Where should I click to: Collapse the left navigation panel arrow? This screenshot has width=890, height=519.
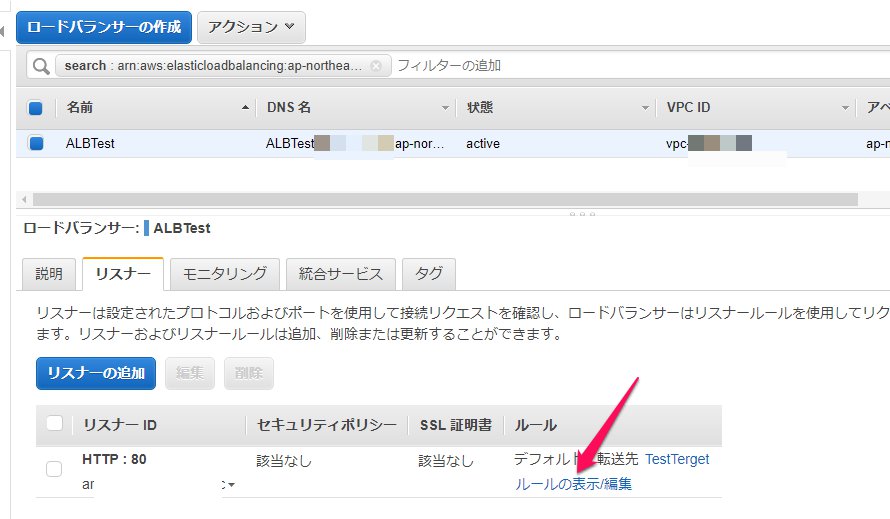pyautogui.click(x=3, y=33)
